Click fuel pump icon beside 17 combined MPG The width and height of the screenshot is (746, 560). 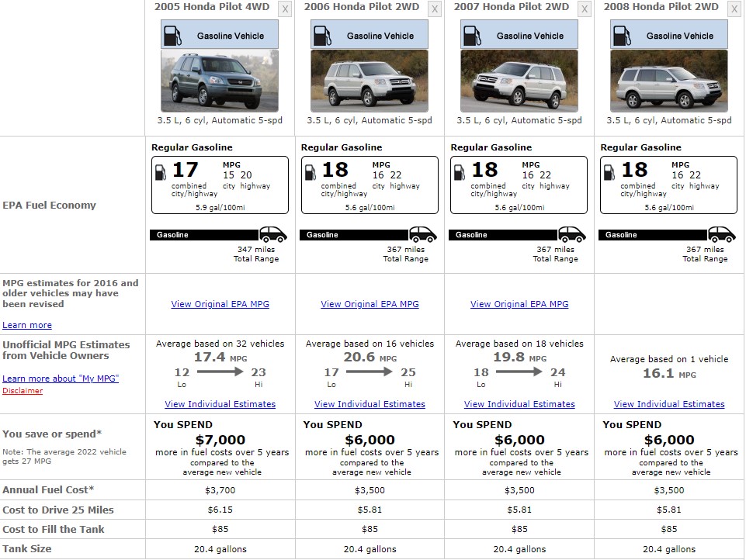(x=161, y=172)
